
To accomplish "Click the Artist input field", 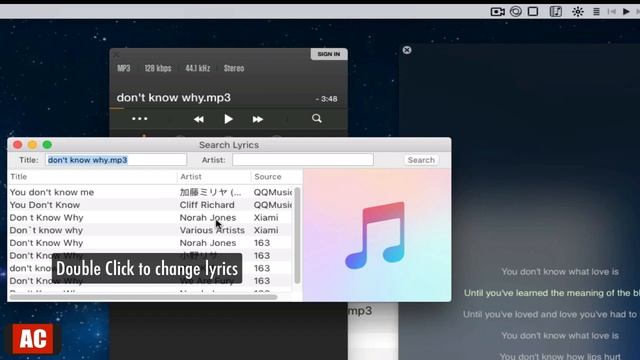I will pyautogui.click(x=303, y=160).
